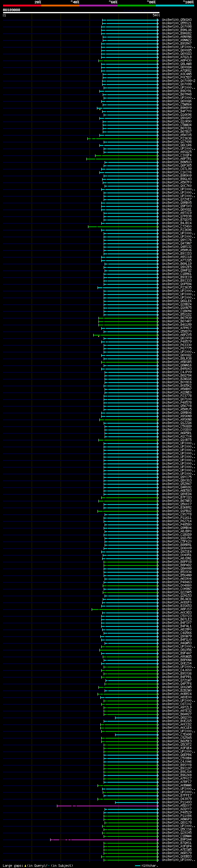This screenshot has height=868, width=197.
Task: Click the UniRef100_P48529 label
Action: click(x=177, y=813)
